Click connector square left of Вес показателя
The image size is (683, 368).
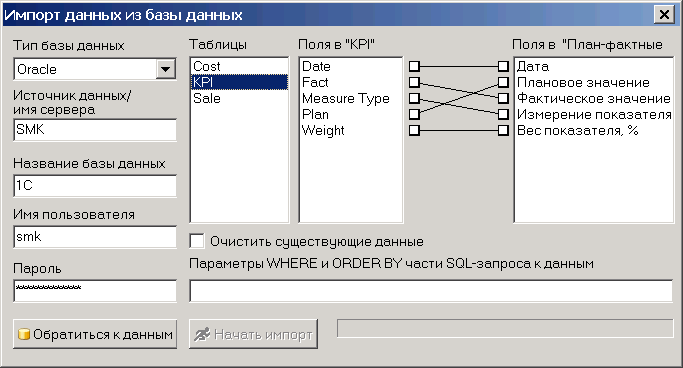503,130
